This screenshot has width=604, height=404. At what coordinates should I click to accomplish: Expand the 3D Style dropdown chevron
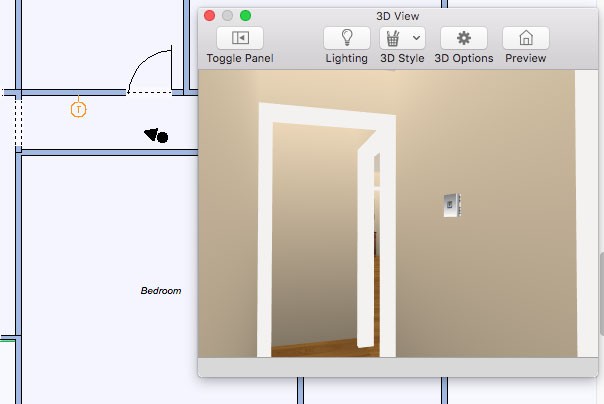point(416,38)
